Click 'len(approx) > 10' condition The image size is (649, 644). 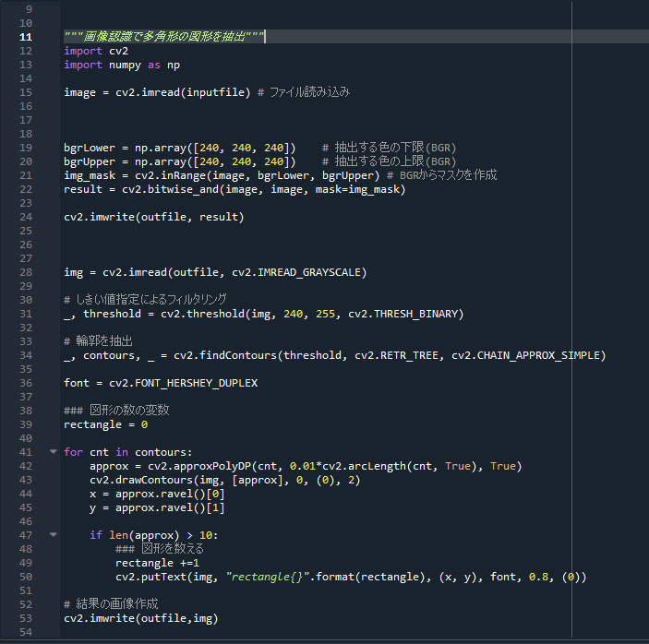click(161, 535)
